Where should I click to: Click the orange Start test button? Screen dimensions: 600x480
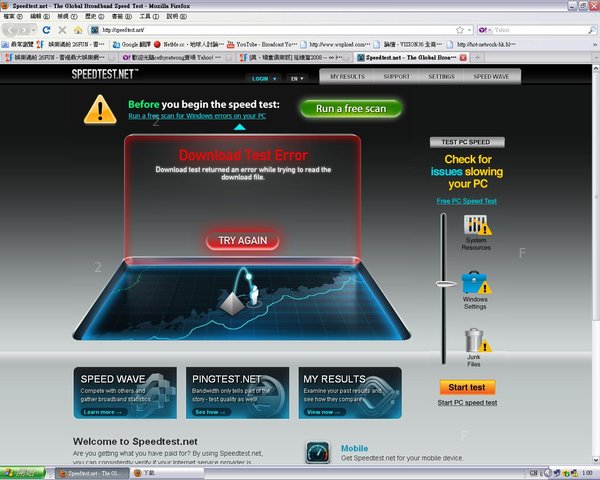[x=467, y=387]
